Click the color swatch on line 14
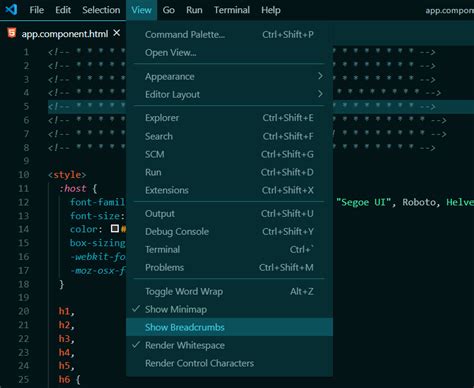The height and width of the screenshot is (388, 474). pos(115,229)
